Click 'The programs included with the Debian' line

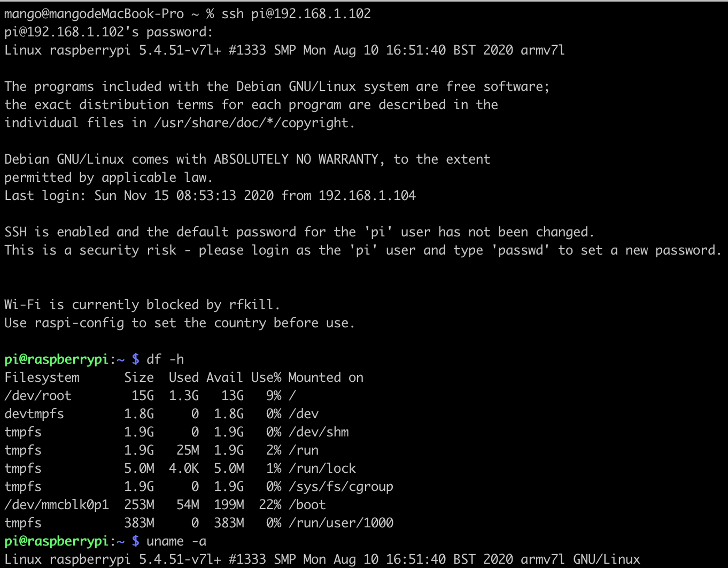(277, 87)
